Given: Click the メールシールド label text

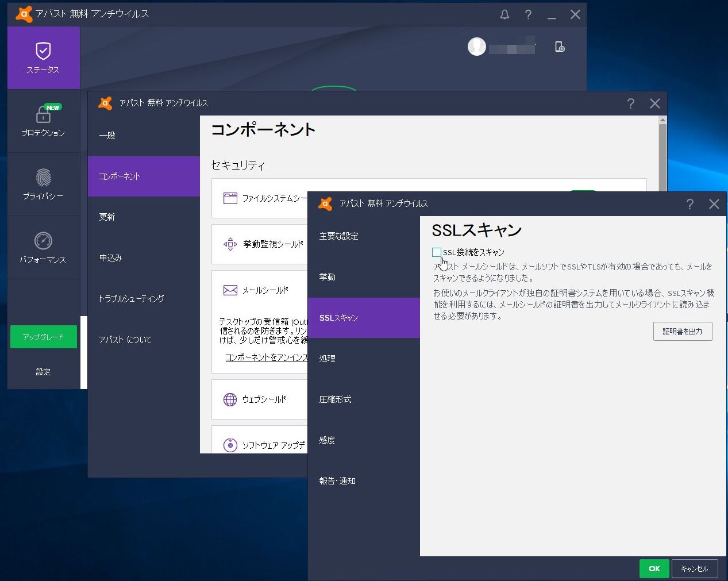Looking at the screenshot, I should click(265, 290).
